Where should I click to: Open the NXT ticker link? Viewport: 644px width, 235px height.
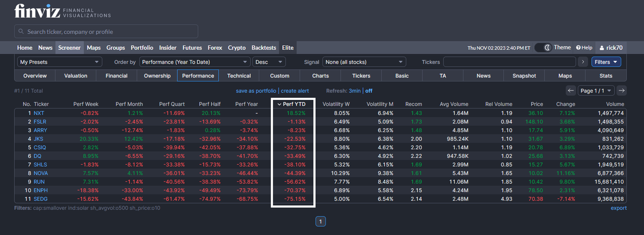tap(39, 113)
